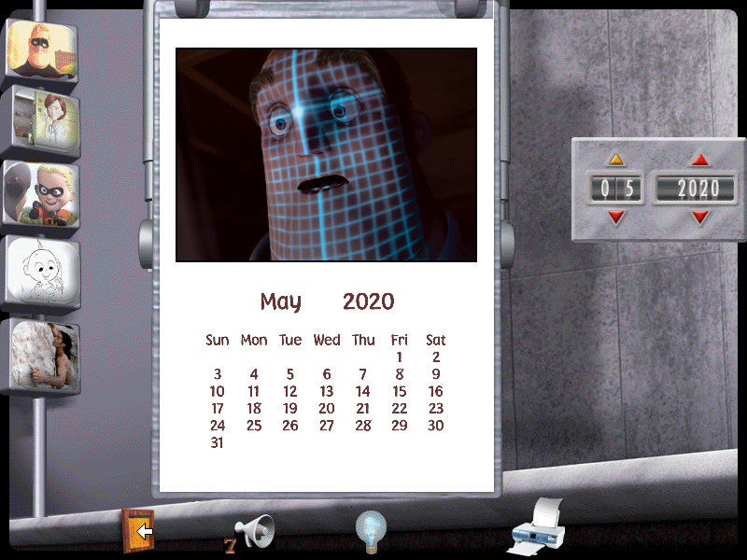The height and width of the screenshot is (560, 747).
Task: Click date 30 on the calendar
Action: tap(436, 426)
